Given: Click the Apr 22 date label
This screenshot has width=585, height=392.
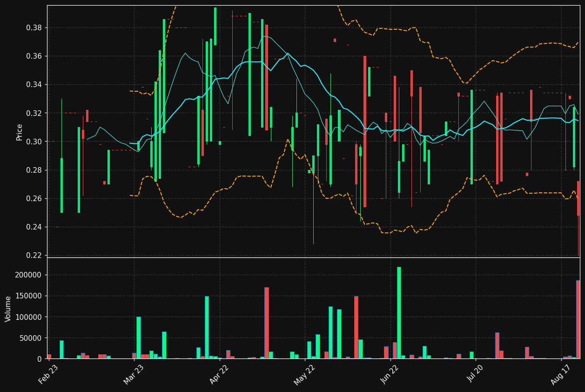Looking at the screenshot, I should point(219,375).
